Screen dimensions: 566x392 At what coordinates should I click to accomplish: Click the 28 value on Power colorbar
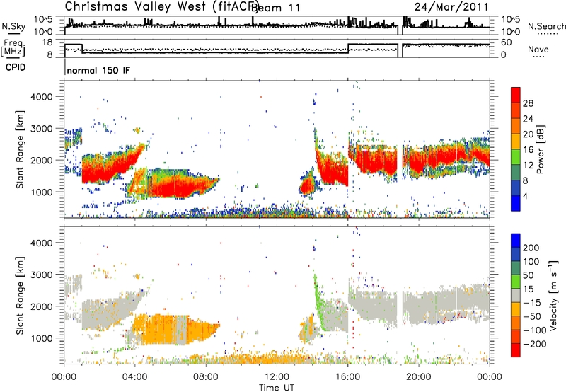coord(528,103)
